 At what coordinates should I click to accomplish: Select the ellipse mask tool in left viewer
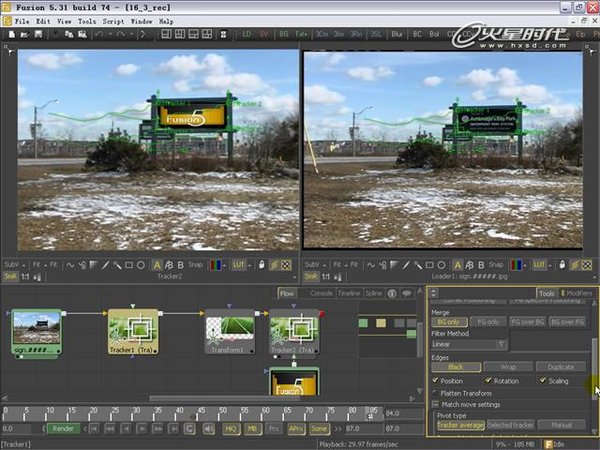(141, 265)
